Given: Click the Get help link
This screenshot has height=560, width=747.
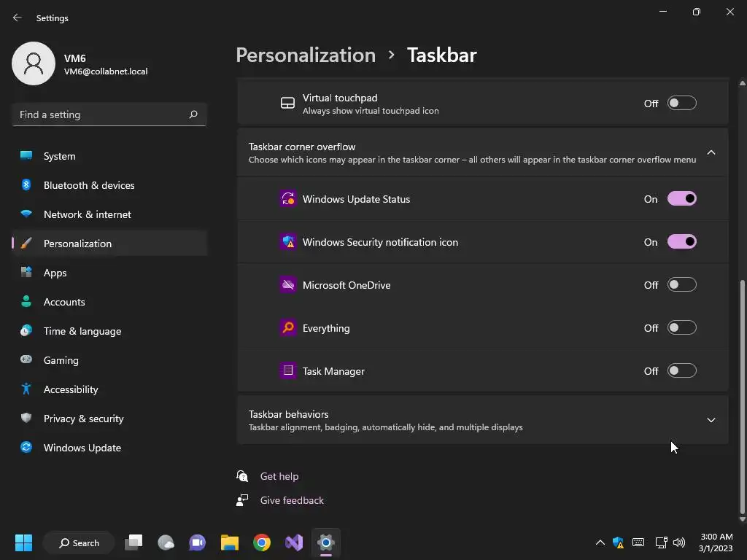Looking at the screenshot, I should click(x=279, y=476).
